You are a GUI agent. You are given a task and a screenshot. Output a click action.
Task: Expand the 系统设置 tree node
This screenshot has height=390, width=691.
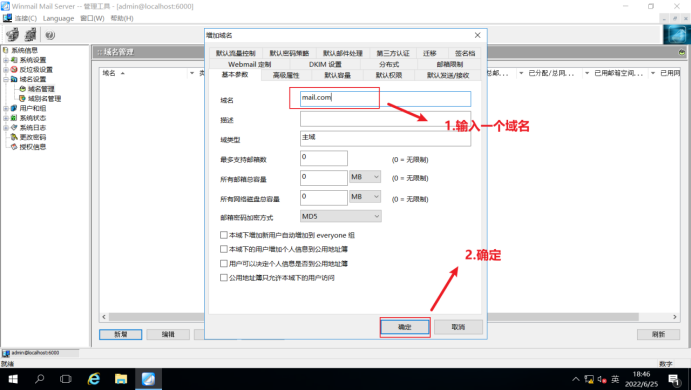[6, 60]
